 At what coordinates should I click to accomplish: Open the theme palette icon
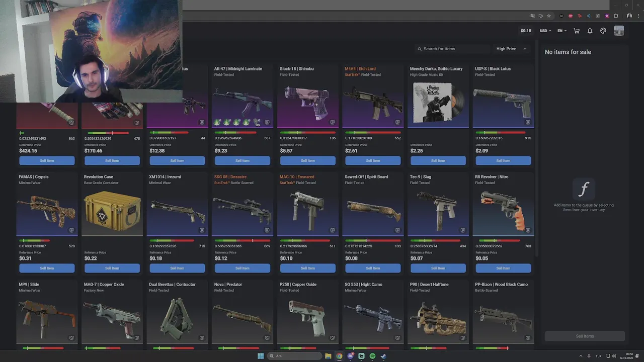click(603, 31)
